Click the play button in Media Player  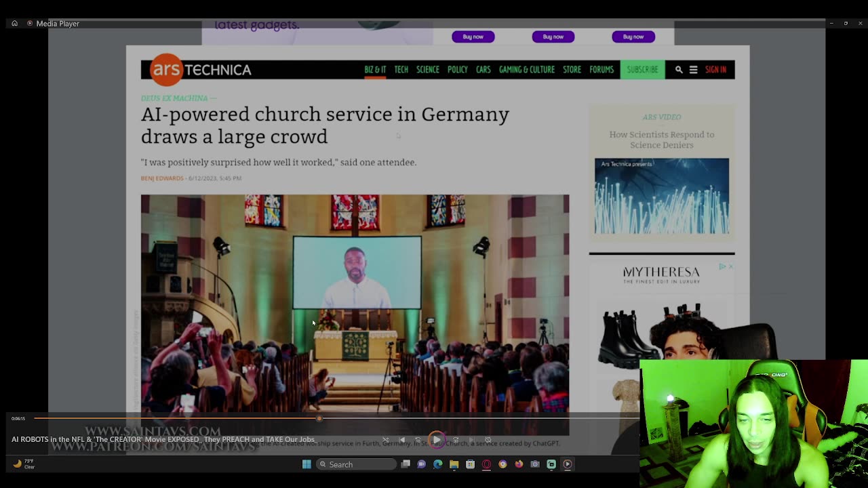[437, 439]
